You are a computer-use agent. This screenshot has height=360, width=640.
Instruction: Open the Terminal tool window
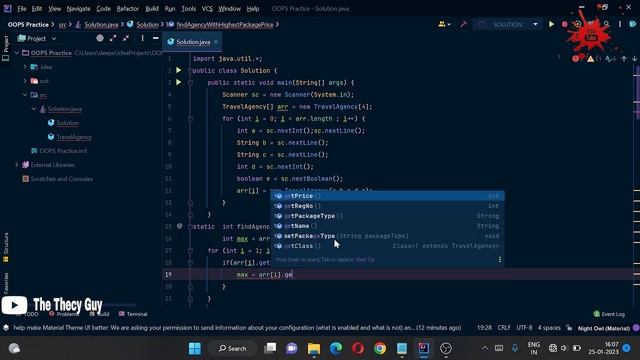tap(133, 314)
